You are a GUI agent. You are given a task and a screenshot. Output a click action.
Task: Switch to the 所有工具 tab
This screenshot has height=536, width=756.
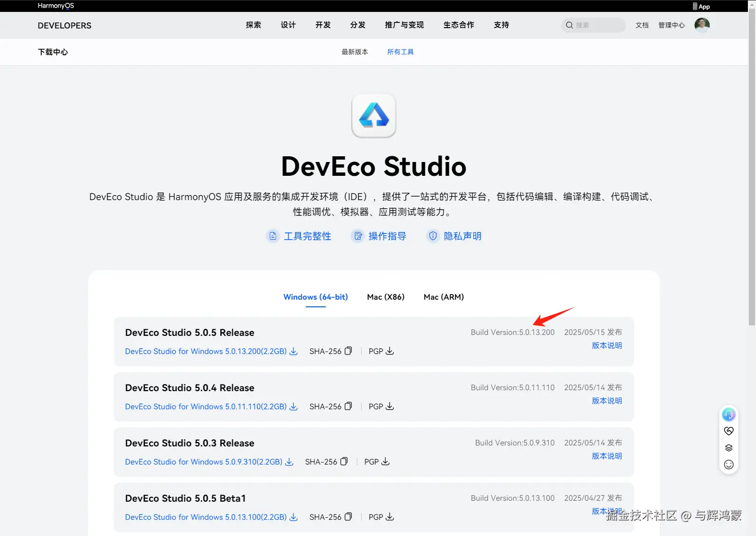(401, 52)
